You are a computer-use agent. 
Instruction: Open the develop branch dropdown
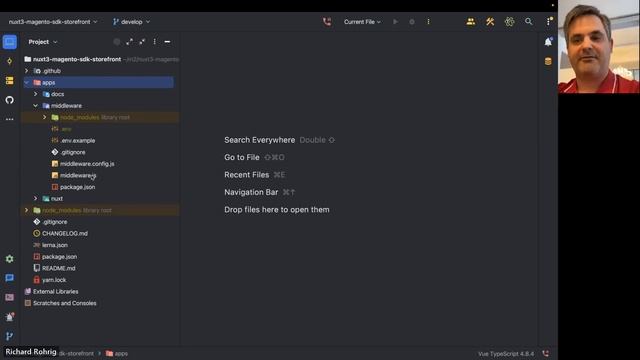[x=131, y=22]
